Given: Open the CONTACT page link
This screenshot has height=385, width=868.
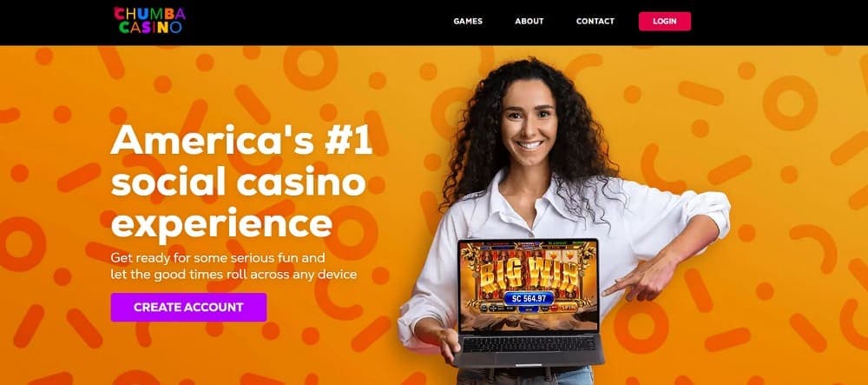Looking at the screenshot, I should point(595,21).
